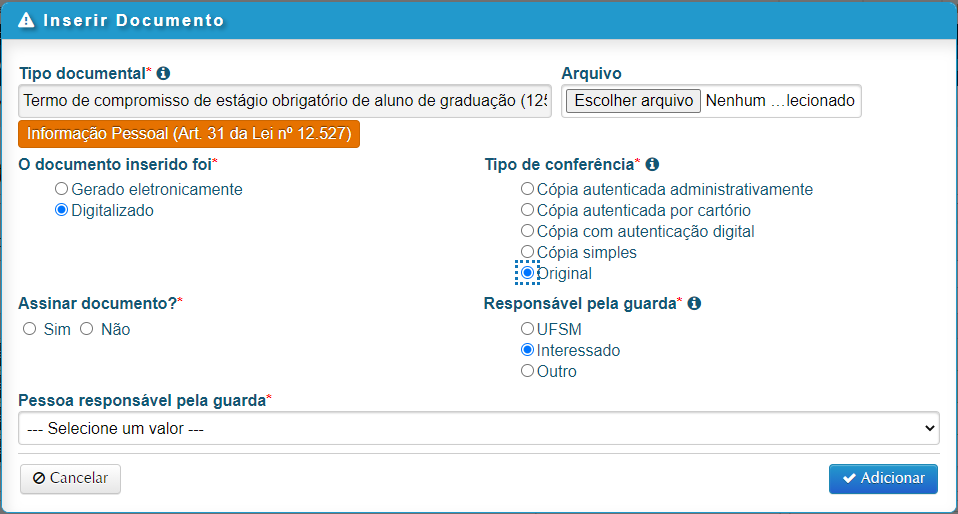The width and height of the screenshot is (958, 514).
Task: Click 'Escolher arquivo' file button
Action: pos(634,101)
